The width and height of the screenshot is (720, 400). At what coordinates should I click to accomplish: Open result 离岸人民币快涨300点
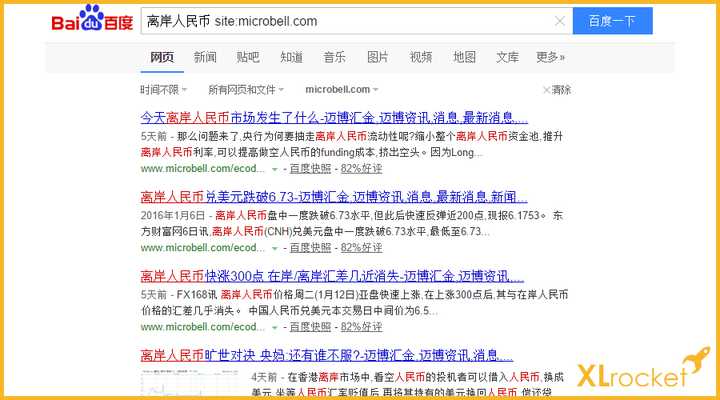tap(332, 276)
